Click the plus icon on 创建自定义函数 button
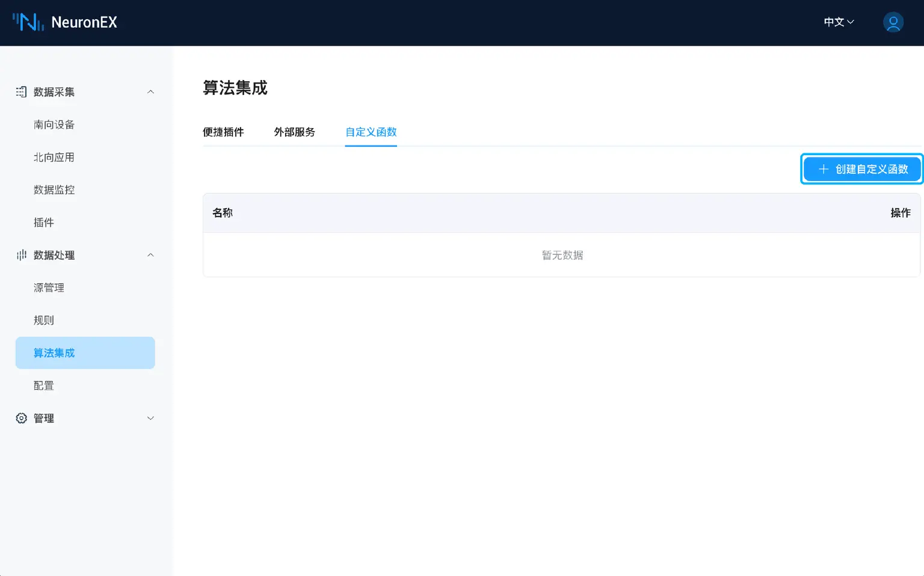 tap(823, 169)
